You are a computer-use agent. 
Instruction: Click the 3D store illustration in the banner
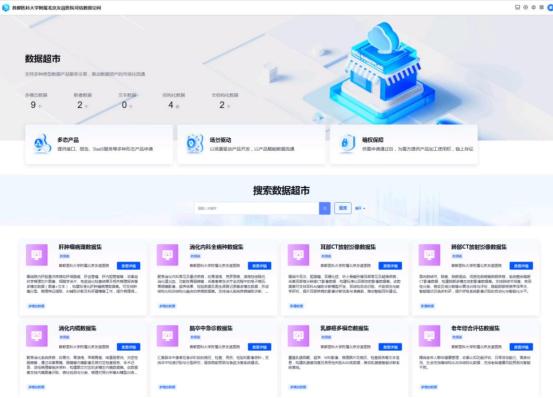383,72
